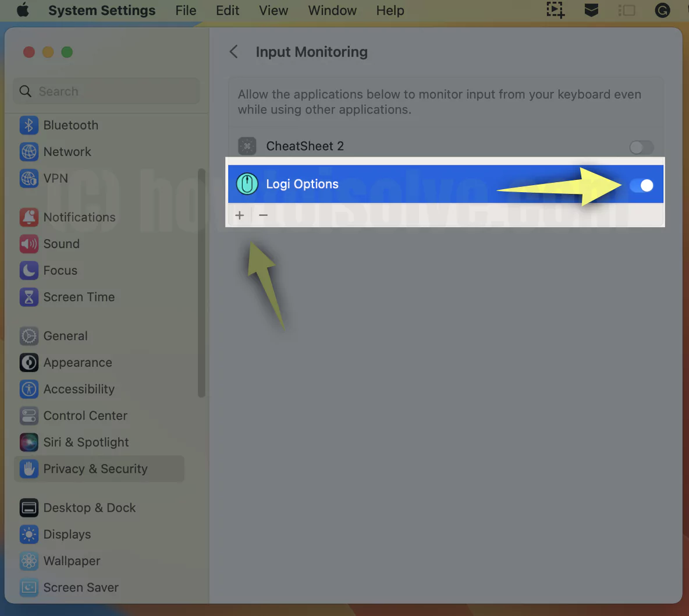689x616 pixels.
Task: Open the File menu
Action: [186, 10]
